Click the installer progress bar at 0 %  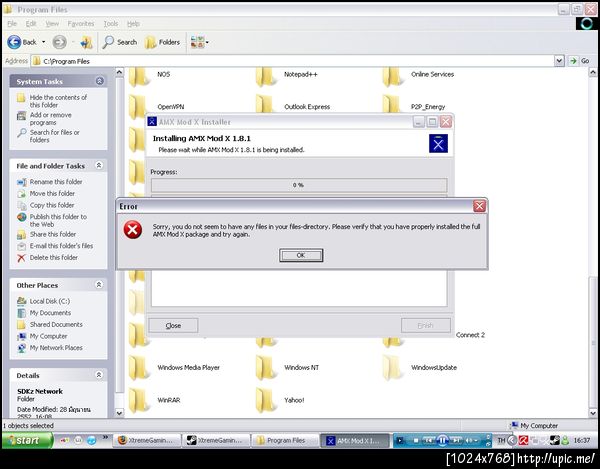point(299,185)
